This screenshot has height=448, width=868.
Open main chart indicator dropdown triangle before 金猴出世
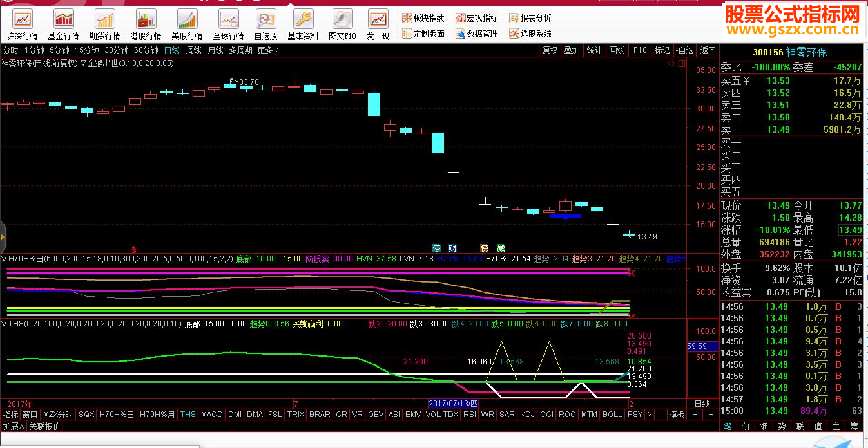pyautogui.click(x=83, y=63)
